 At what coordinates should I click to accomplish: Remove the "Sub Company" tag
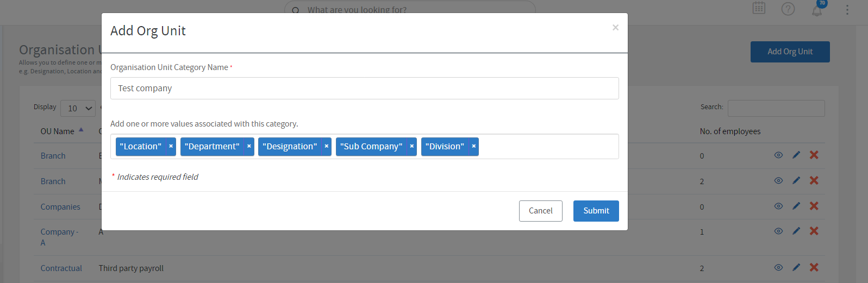coord(412,147)
